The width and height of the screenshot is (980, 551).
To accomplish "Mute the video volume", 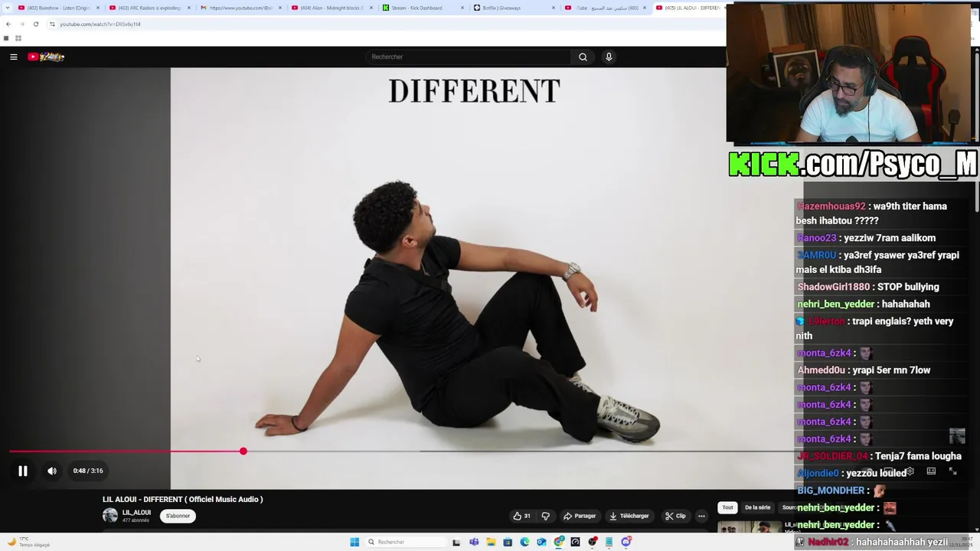I will (52, 471).
